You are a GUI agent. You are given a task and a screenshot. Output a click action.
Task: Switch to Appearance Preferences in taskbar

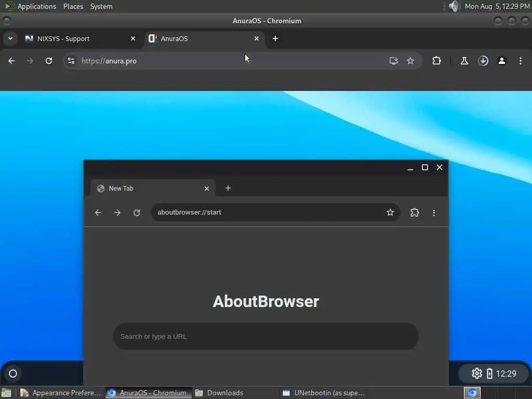[61, 393]
